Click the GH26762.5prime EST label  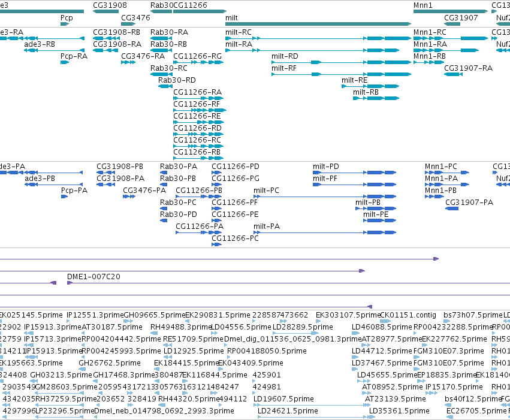(x=110, y=363)
